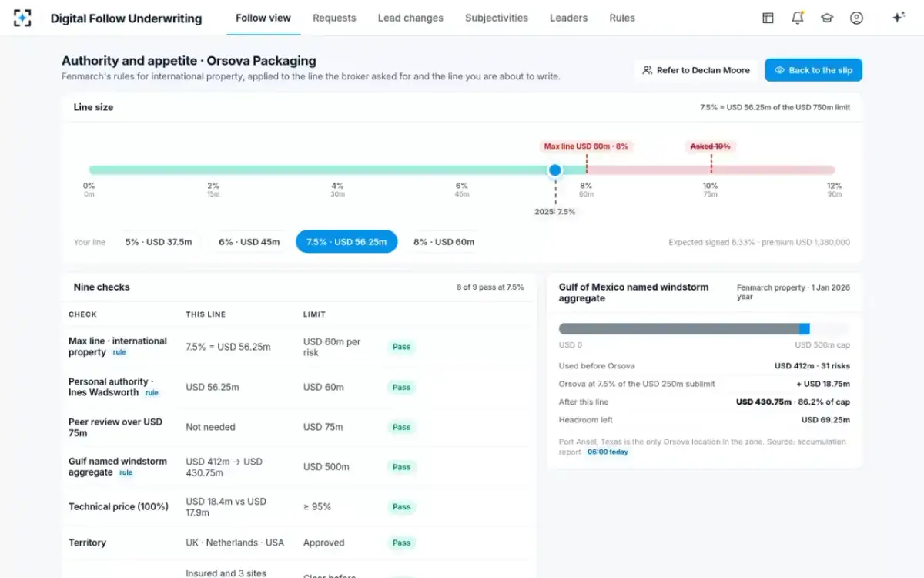The height and width of the screenshot is (578, 924).
Task: Click the THIS LINE column header
Action: click(206, 314)
